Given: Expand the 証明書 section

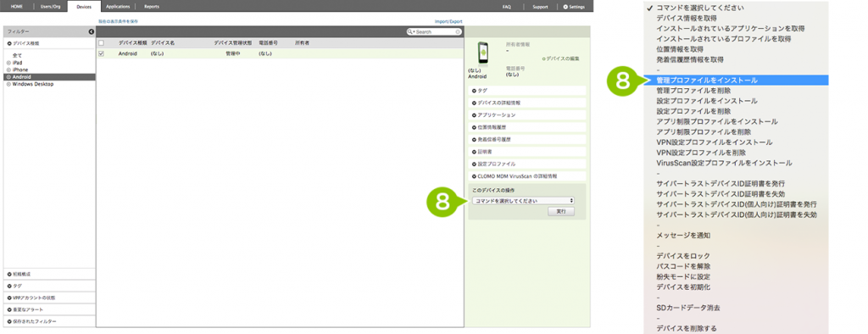Looking at the screenshot, I should click(x=527, y=151).
